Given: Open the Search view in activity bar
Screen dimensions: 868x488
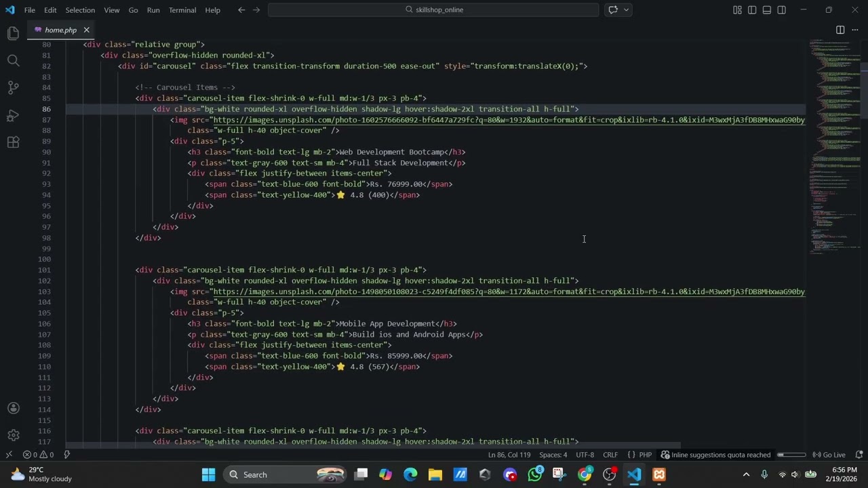Looking at the screenshot, I should pos(13,61).
